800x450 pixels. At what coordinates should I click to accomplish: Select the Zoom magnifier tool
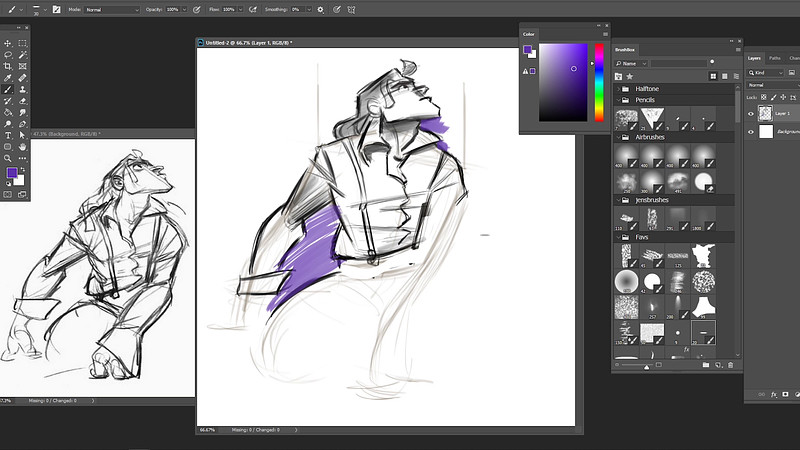[8, 159]
